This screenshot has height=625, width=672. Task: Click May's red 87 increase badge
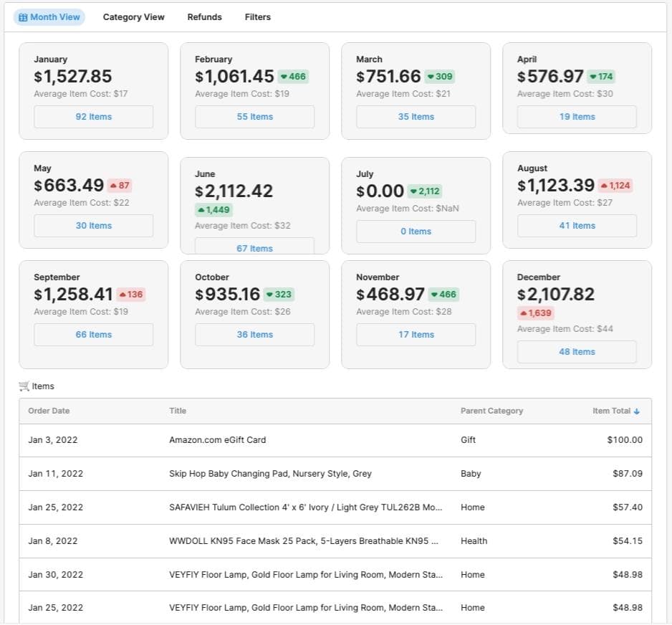(x=120, y=186)
